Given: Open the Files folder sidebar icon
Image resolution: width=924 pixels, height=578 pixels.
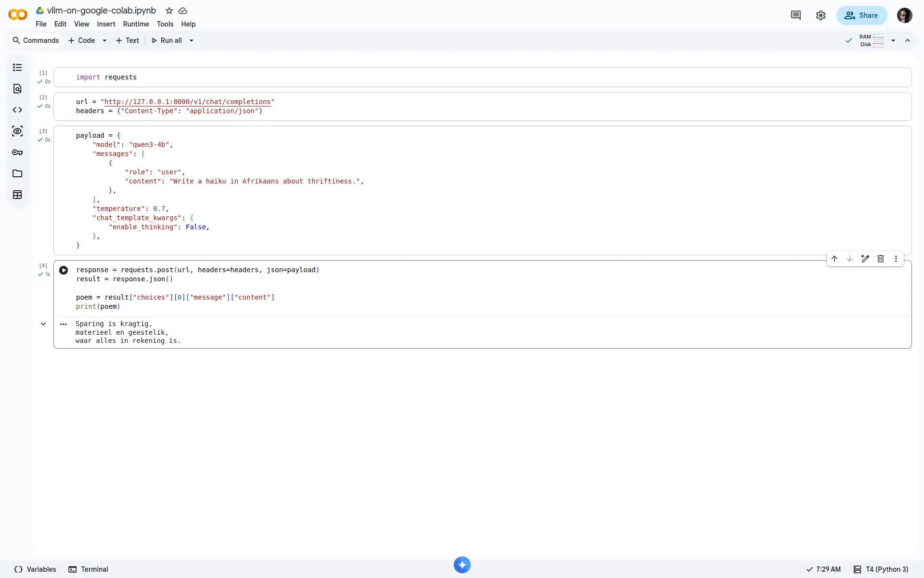Looking at the screenshot, I should point(17,173).
